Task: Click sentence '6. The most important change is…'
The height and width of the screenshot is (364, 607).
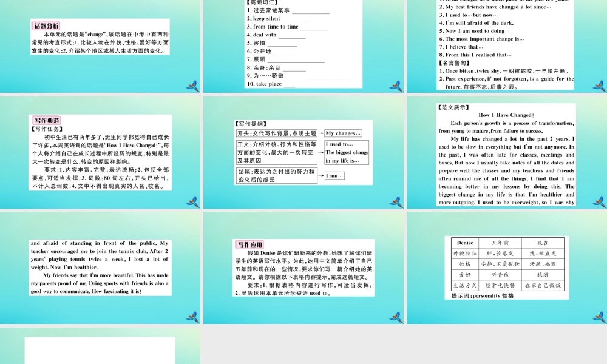Action: pyautogui.click(x=481, y=39)
